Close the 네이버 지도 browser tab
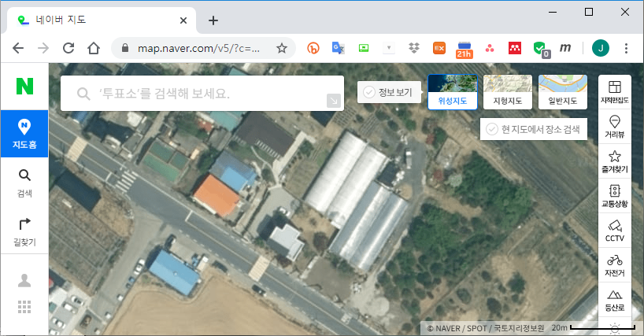 183,20
